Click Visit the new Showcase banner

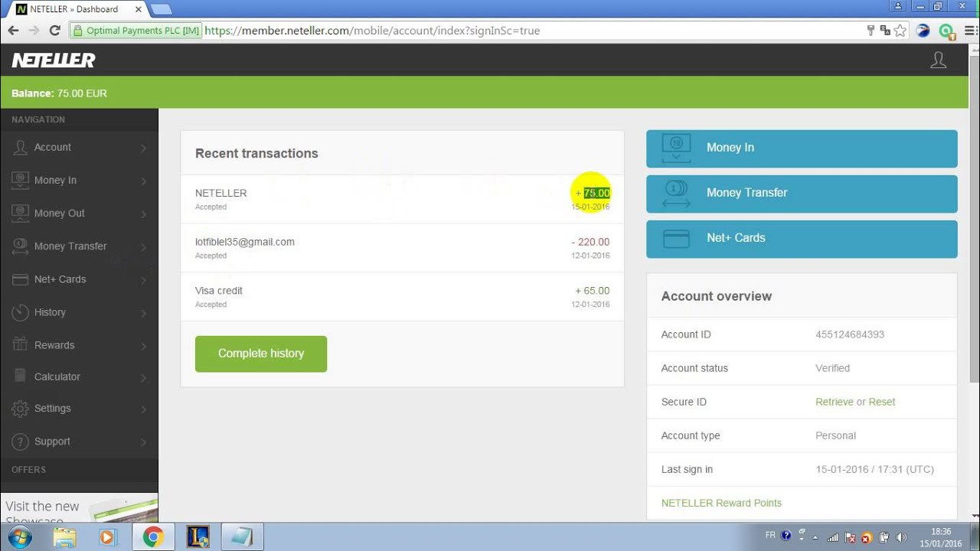(79, 507)
